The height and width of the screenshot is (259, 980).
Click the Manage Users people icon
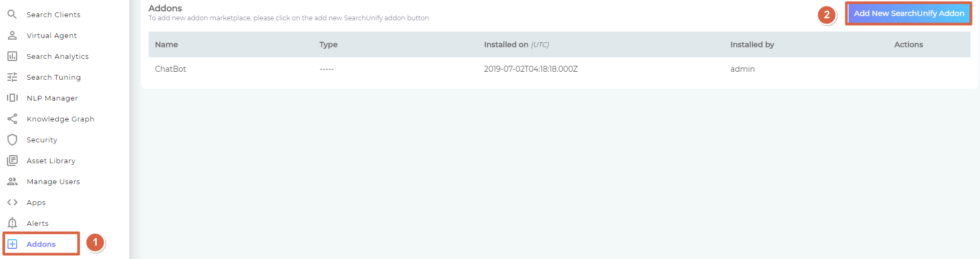(x=12, y=181)
